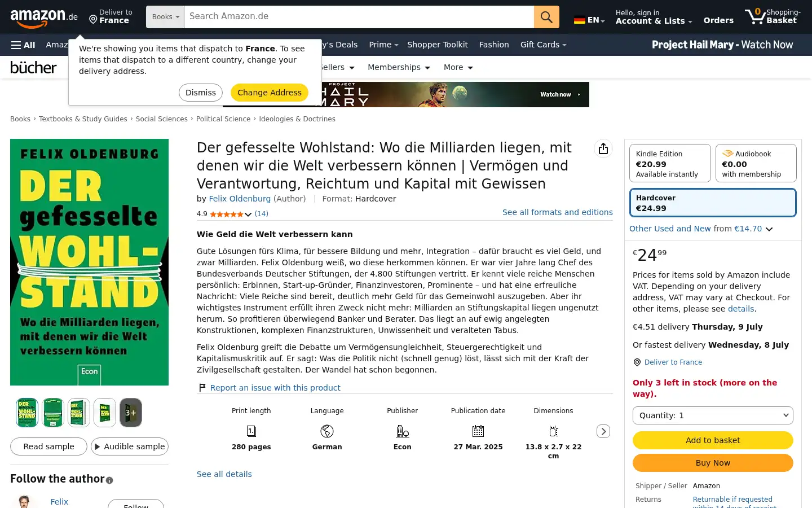
Task: Select the Hardcover format
Action: pyautogui.click(x=713, y=203)
